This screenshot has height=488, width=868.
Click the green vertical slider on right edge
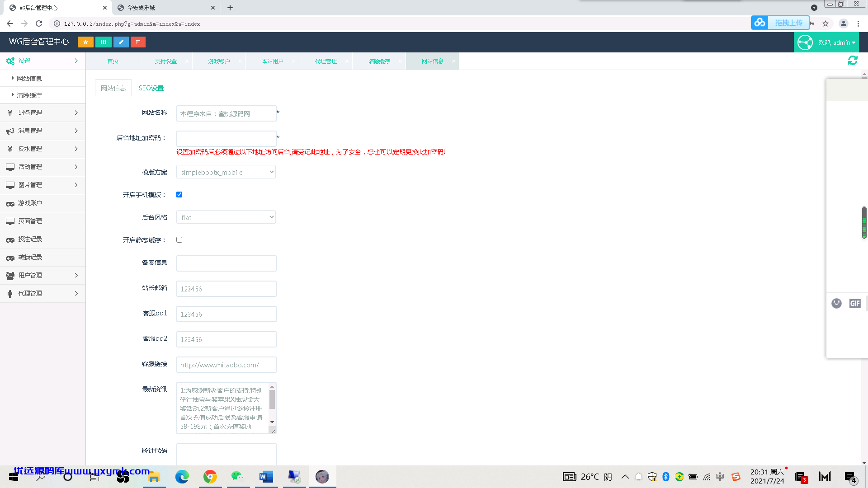(864, 223)
